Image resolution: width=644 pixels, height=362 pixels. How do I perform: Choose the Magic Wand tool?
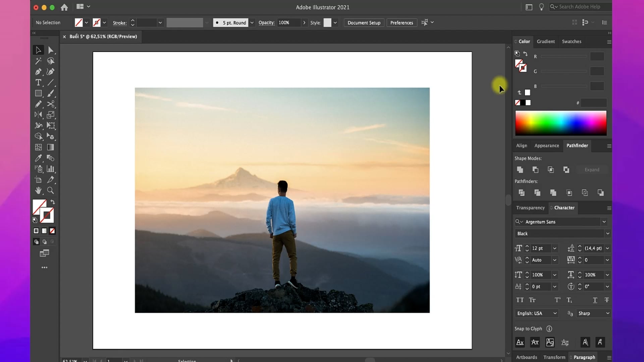(38, 61)
